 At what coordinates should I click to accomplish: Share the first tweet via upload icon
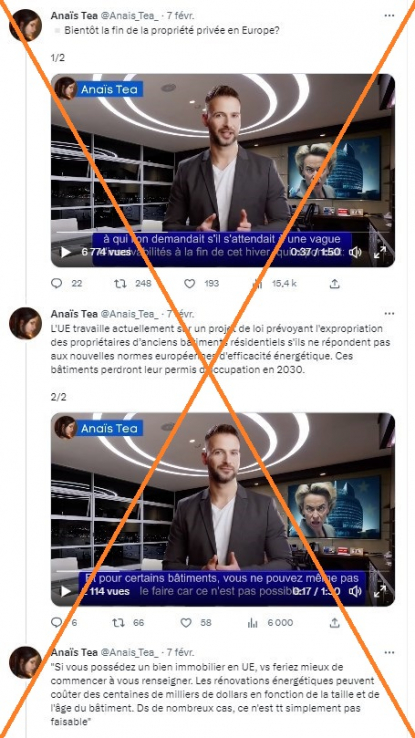click(x=334, y=283)
